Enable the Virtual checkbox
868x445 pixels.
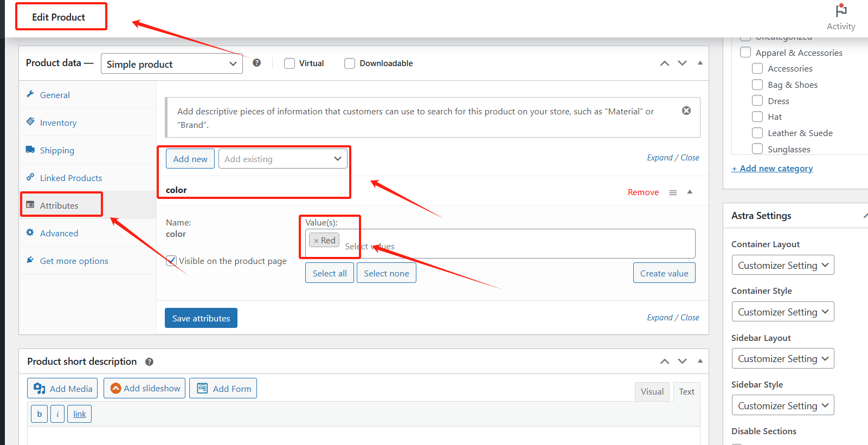click(290, 63)
